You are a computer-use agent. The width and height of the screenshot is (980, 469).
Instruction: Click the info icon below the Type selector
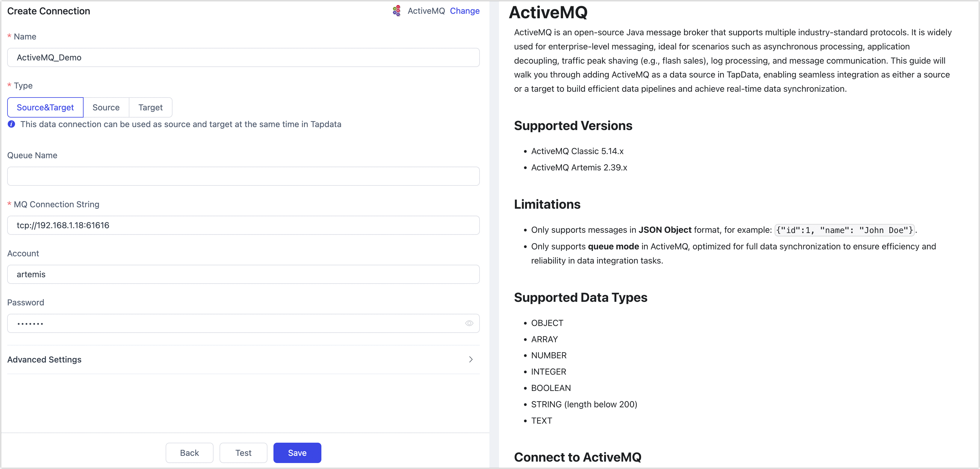[x=11, y=124]
